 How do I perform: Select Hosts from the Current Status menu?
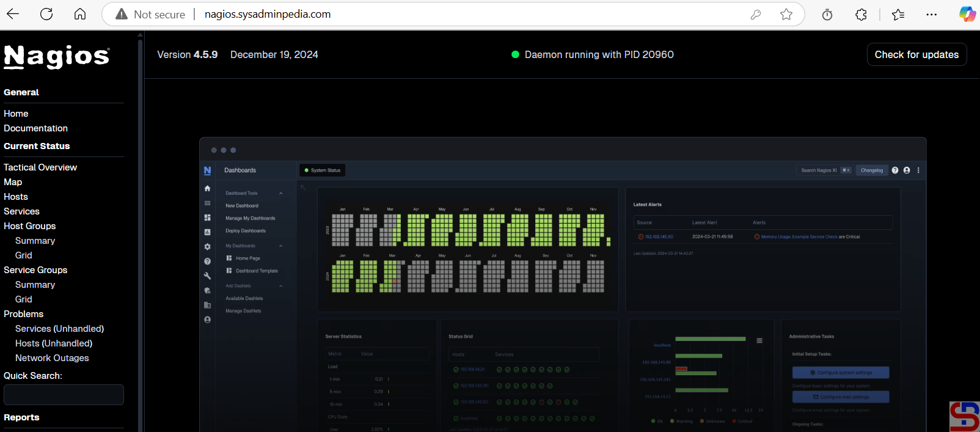point(16,197)
